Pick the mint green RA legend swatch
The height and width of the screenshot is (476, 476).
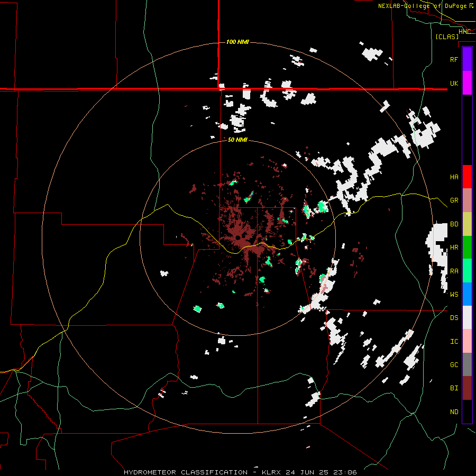point(467,271)
